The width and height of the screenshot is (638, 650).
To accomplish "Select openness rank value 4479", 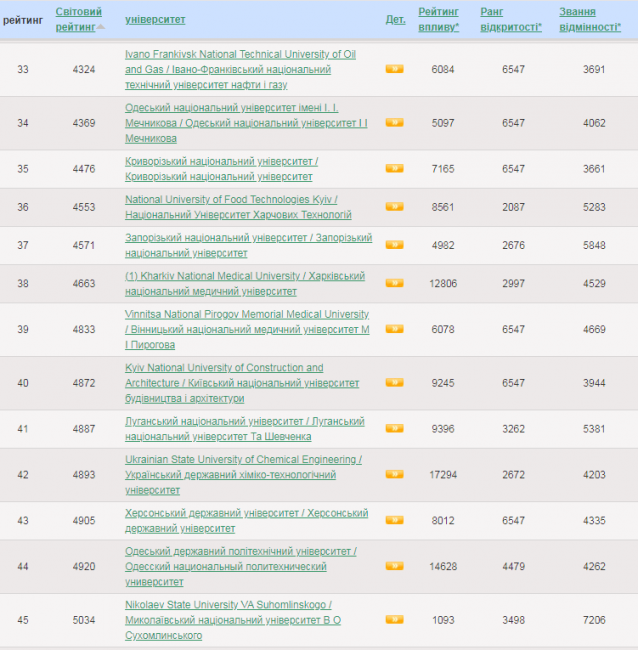I will pos(513,566).
